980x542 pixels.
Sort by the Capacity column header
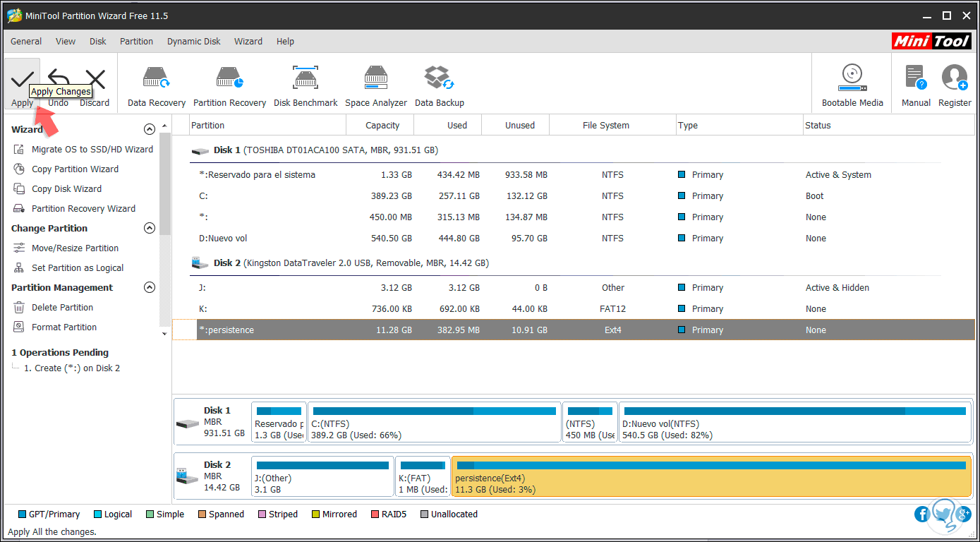click(x=380, y=125)
